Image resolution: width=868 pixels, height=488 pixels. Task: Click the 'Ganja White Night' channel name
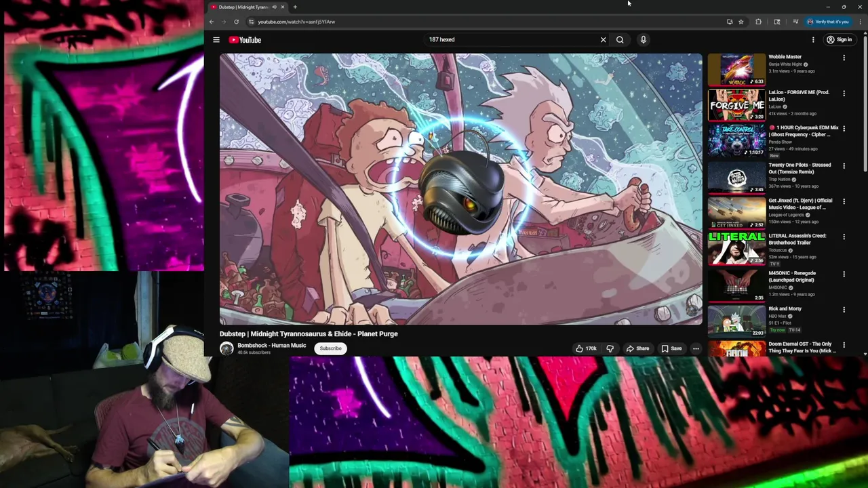point(785,64)
